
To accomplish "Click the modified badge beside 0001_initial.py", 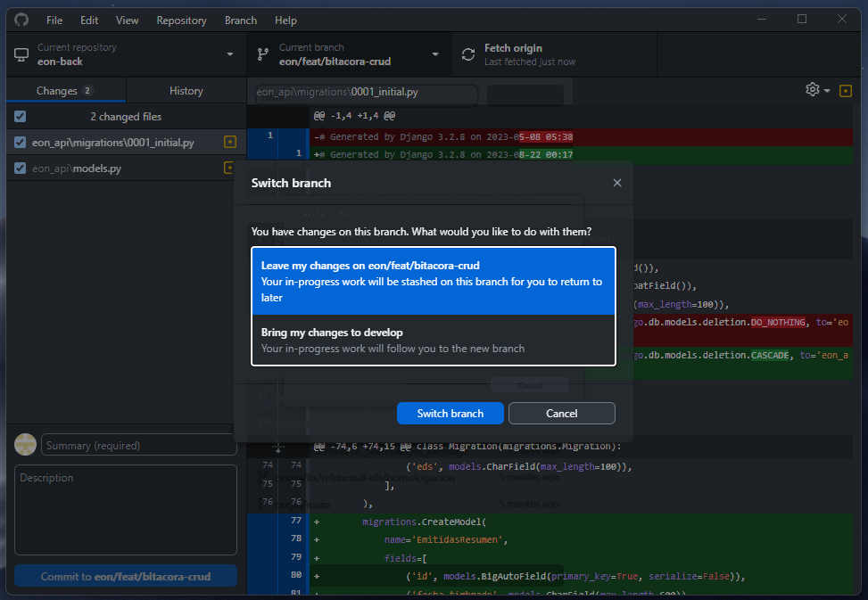I will pyautogui.click(x=230, y=141).
